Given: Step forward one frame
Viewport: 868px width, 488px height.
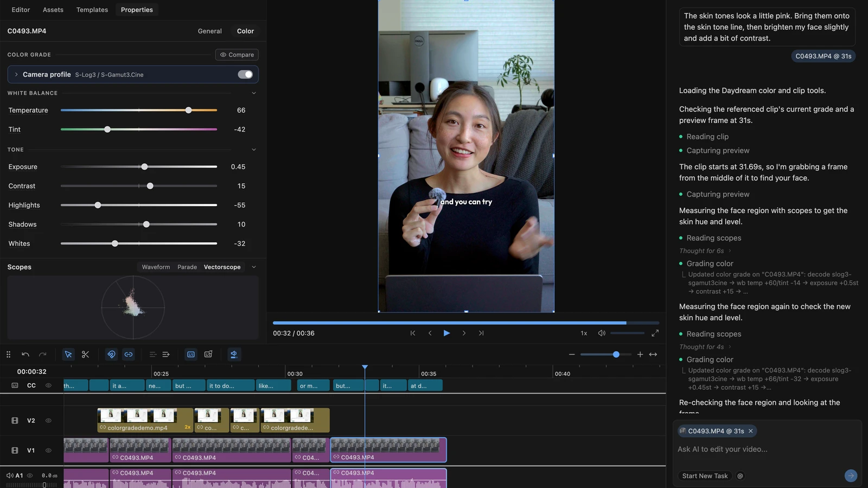Looking at the screenshot, I should [464, 333].
